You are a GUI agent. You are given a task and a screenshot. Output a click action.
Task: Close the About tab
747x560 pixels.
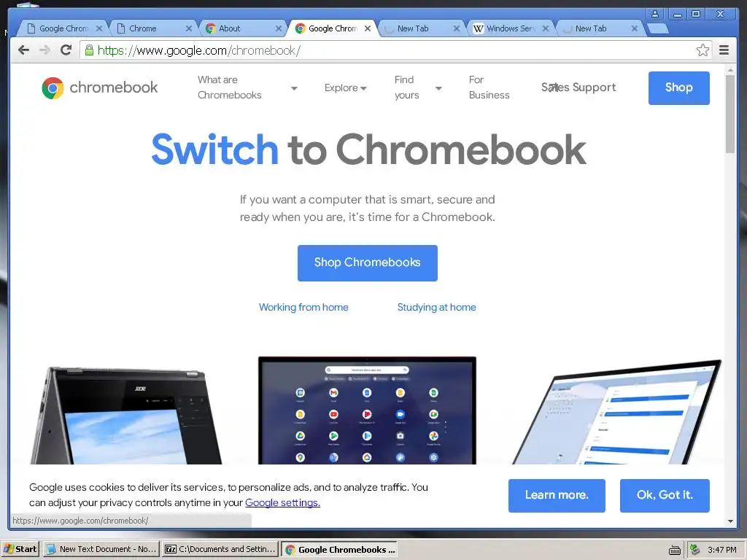coord(278,28)
